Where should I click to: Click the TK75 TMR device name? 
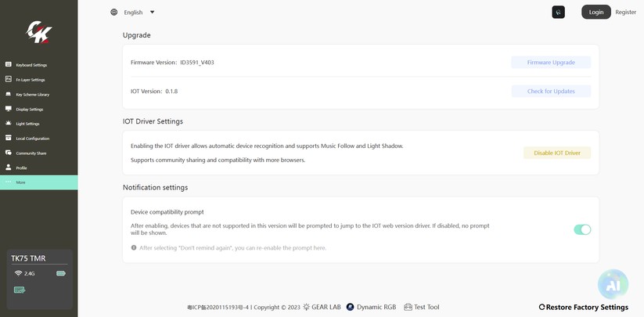click(x=28, y=258)
